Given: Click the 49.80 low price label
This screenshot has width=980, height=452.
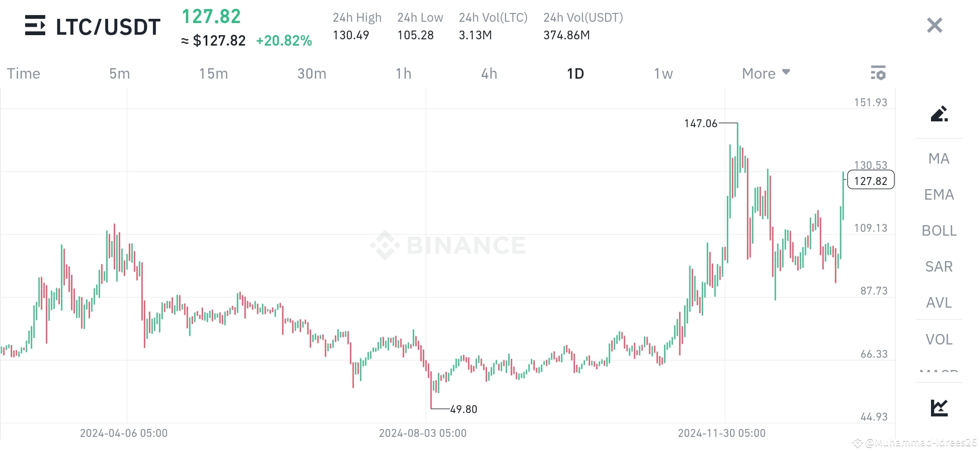Looking at the screenshot, I should (x=463, y=409).
